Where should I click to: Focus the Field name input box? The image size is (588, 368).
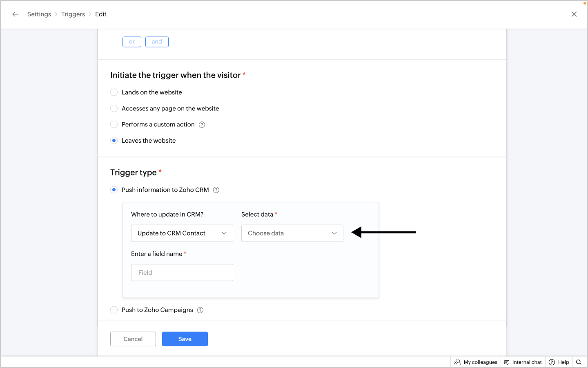click(182, 273)
